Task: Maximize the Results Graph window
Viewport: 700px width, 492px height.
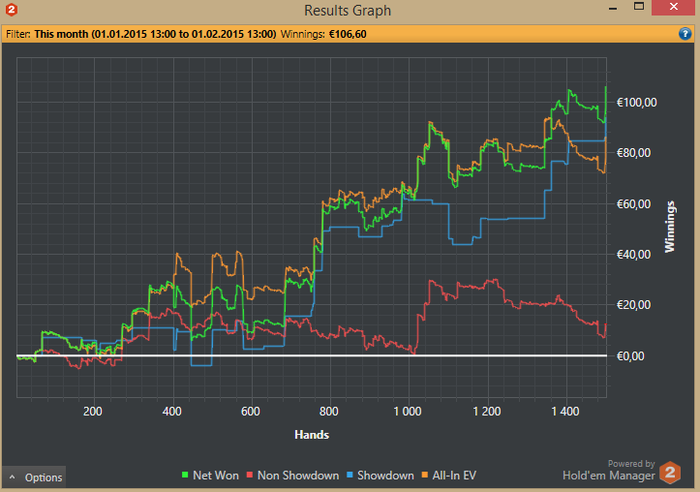Action: [639, 7]
